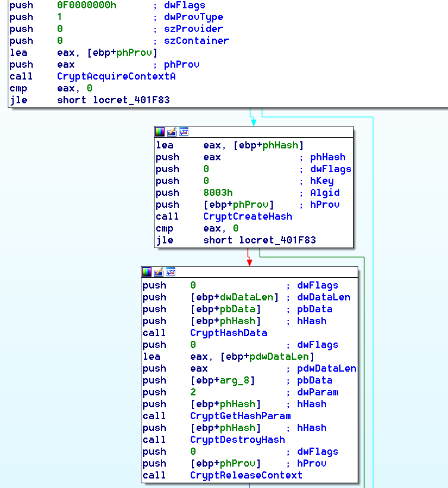Select the pdwDataLen variable in lea instruction

pyautogui.click(x=281, y=357)
